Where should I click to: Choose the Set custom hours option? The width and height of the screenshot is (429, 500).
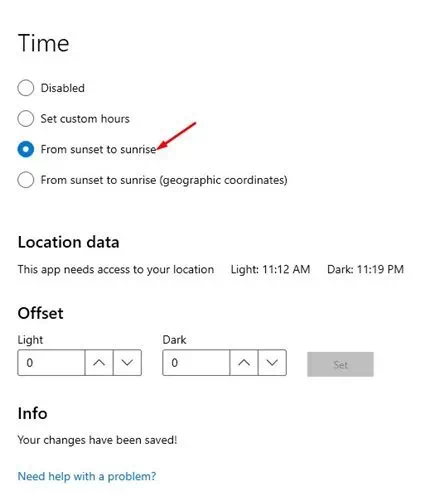26,119
